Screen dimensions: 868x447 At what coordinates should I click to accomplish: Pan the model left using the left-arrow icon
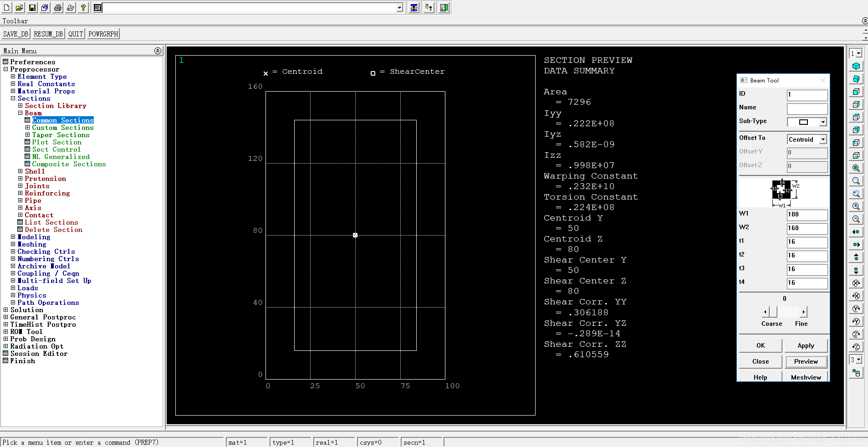pos(856,232)
